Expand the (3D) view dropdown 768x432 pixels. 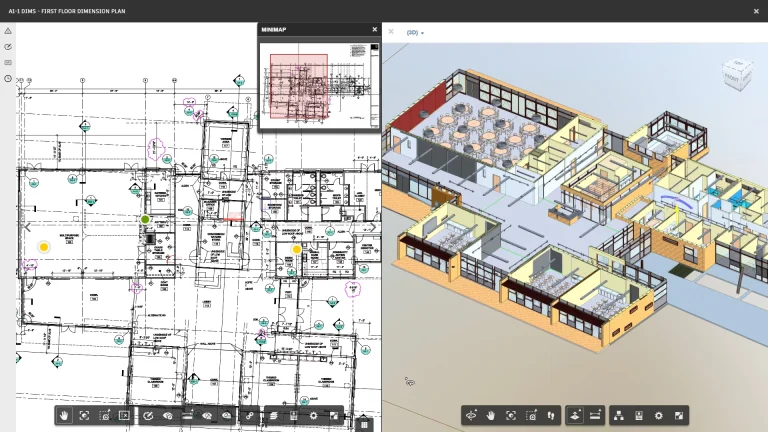click(415, 33)
